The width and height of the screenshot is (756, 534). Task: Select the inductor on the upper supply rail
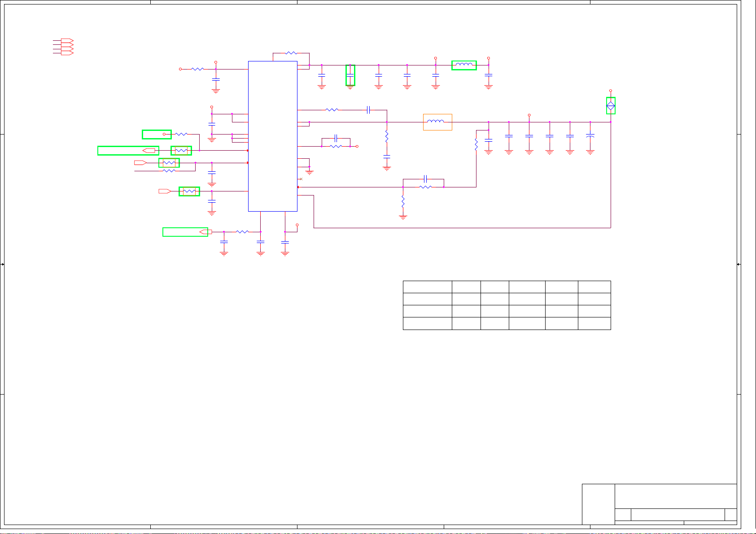(x=464, y=65)
